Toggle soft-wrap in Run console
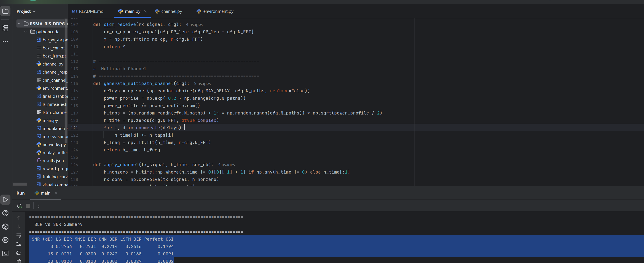The image size is (644, 263). [x=19, y=235]
